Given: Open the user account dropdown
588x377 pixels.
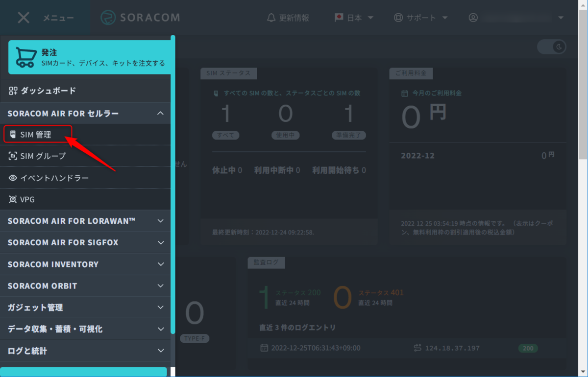Looking at the screenshot, I should (x=516, y=18).
